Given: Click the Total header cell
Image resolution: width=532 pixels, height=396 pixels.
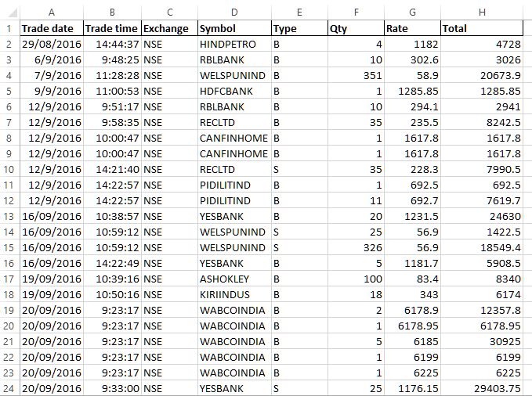Looking at the screenshot, I should pyautogui.click(x=482, y=28).
